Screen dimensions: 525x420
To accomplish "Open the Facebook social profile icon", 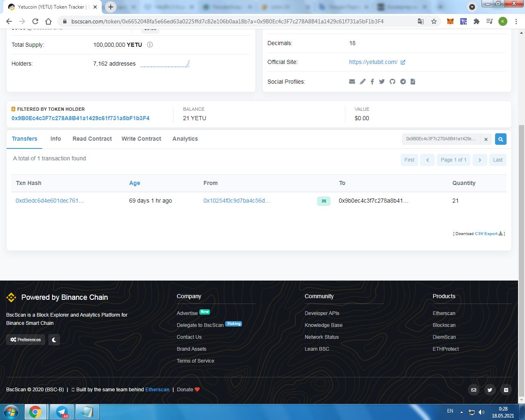I will pos(372,82).
